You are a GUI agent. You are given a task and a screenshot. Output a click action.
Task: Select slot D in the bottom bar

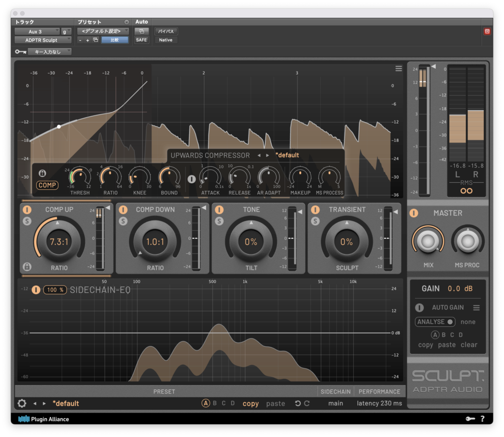pyautogui.click(x=233, y=403)
